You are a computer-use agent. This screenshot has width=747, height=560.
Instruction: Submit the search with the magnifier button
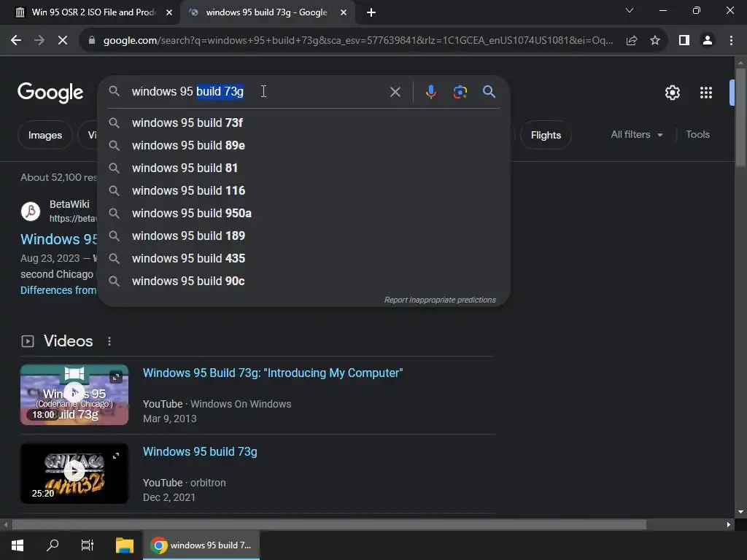(489, 91)
